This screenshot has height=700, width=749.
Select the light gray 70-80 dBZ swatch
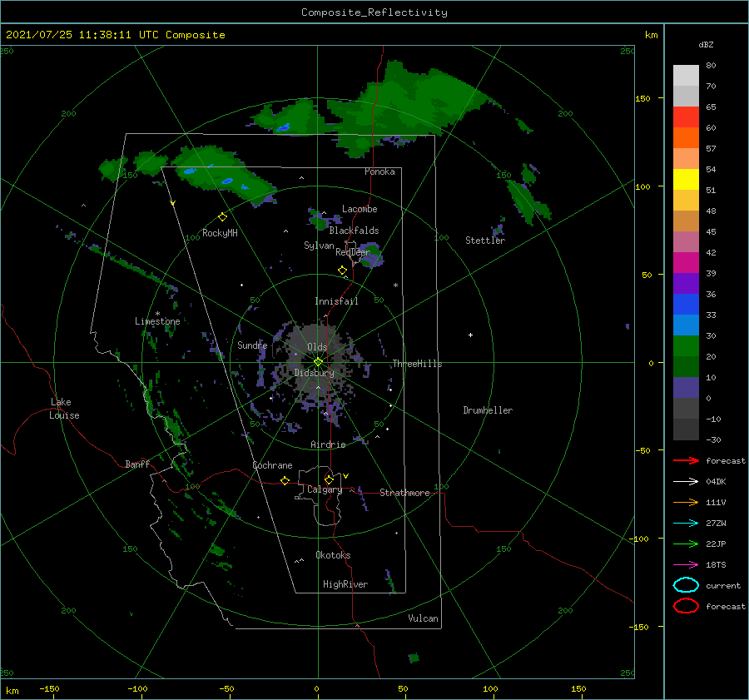point(686,76)
